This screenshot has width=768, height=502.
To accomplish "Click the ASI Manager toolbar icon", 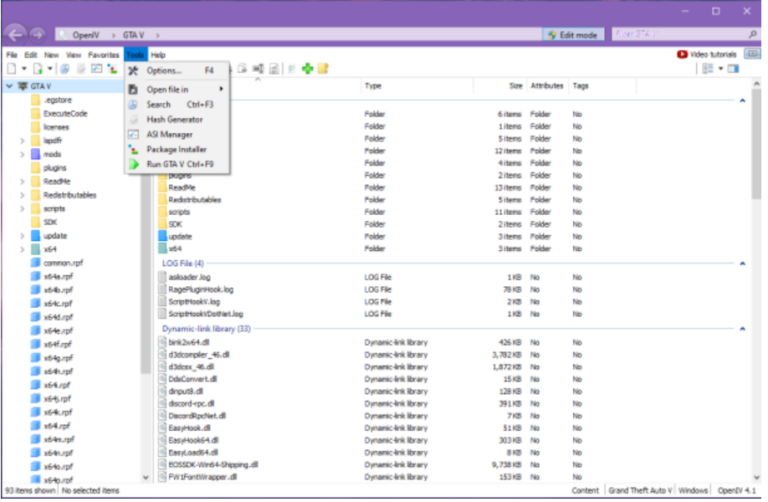I will pyautogui.click(x=96, y=69).
